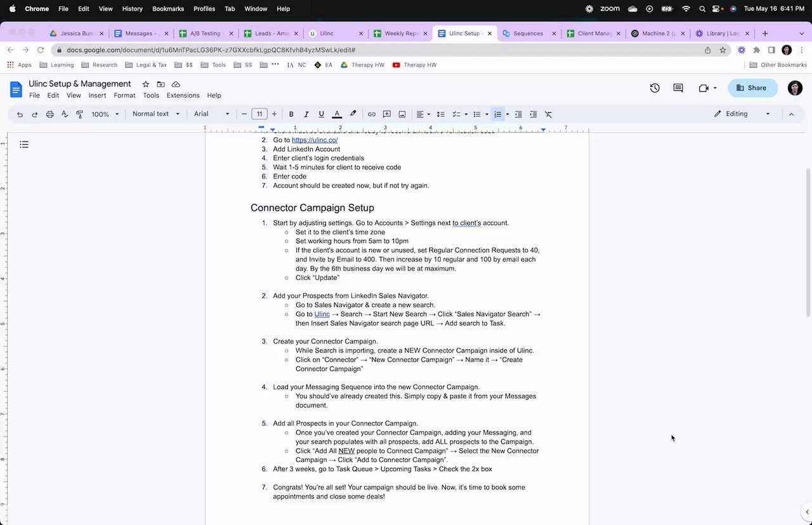Star the Ulinc Setup & Management document
This screenshot has width=812, height=525.
(x=145, y=84)
